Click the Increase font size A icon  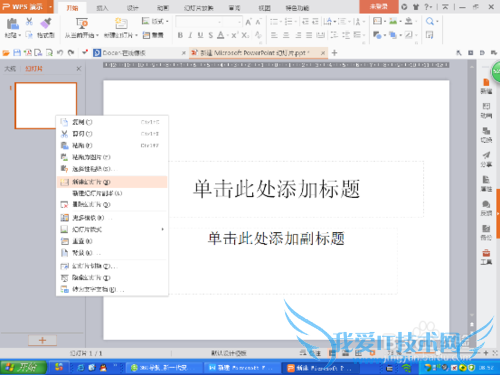tap(248, 22)
